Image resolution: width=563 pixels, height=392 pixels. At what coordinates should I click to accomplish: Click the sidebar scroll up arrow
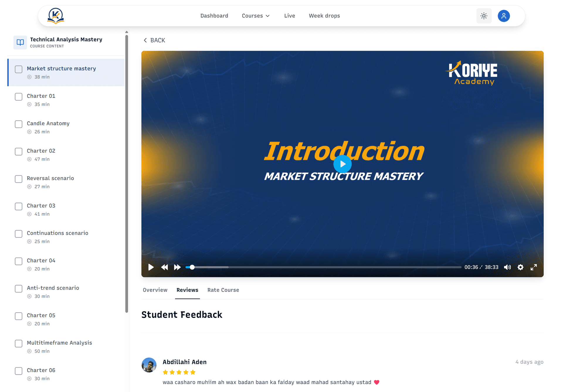point(127,32)
